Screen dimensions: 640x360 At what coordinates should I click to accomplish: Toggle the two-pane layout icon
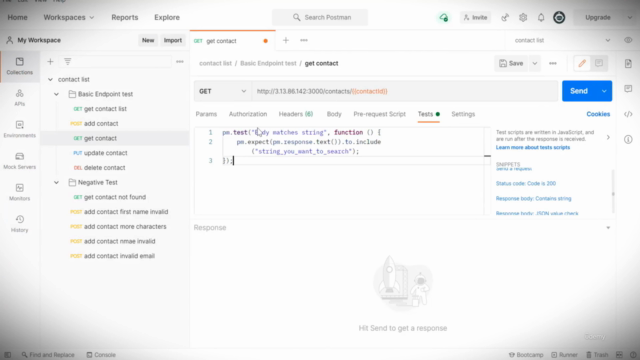pos(619,355)
